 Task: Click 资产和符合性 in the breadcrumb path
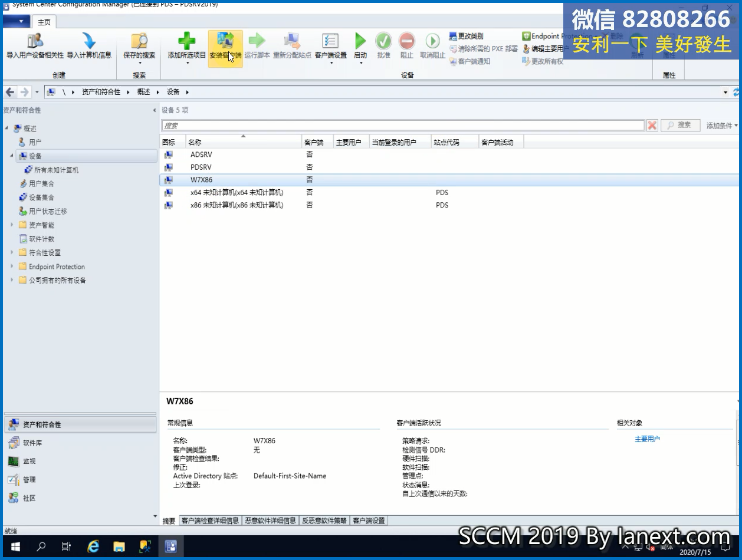(x=101, y=92)
